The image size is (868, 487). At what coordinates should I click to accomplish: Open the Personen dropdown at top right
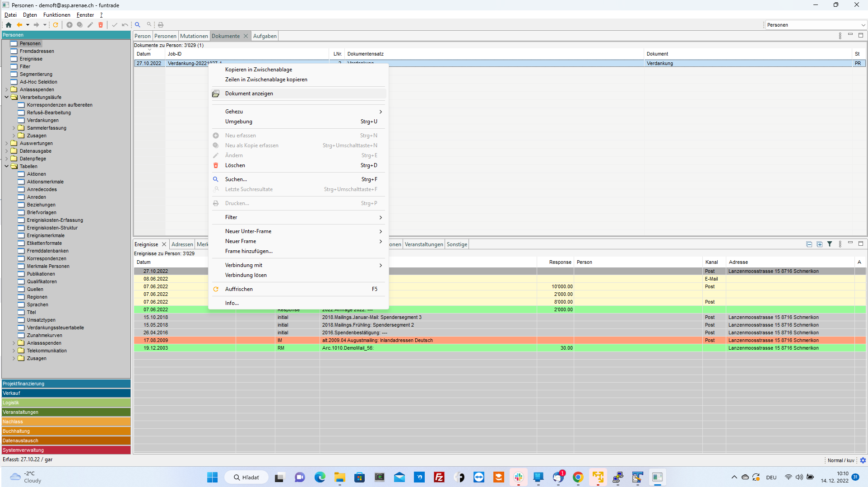tap(815, 25)
